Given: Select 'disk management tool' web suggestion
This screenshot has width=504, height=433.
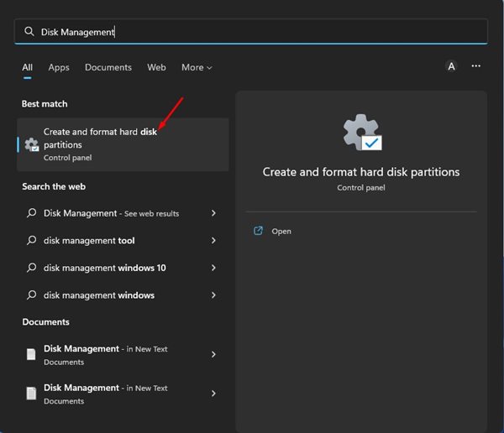Looking at the screenshot, I should click(x=89, y=241).
